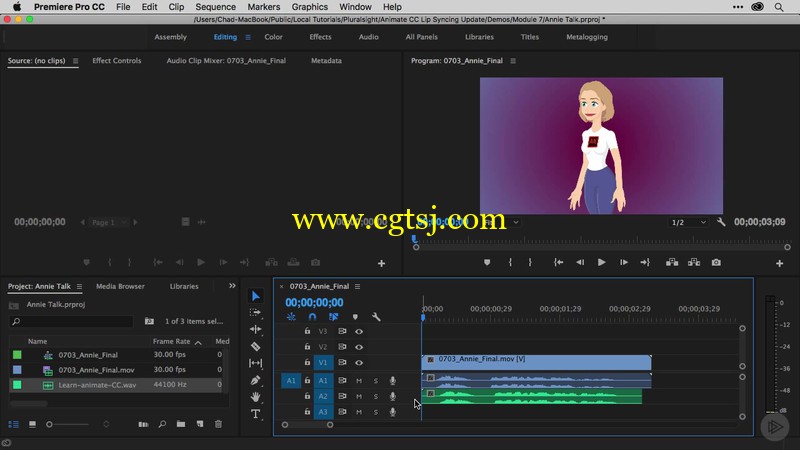Open Program panel menu icon
The width and height of the screenshot is (800, 450).
tap(513, 61)
